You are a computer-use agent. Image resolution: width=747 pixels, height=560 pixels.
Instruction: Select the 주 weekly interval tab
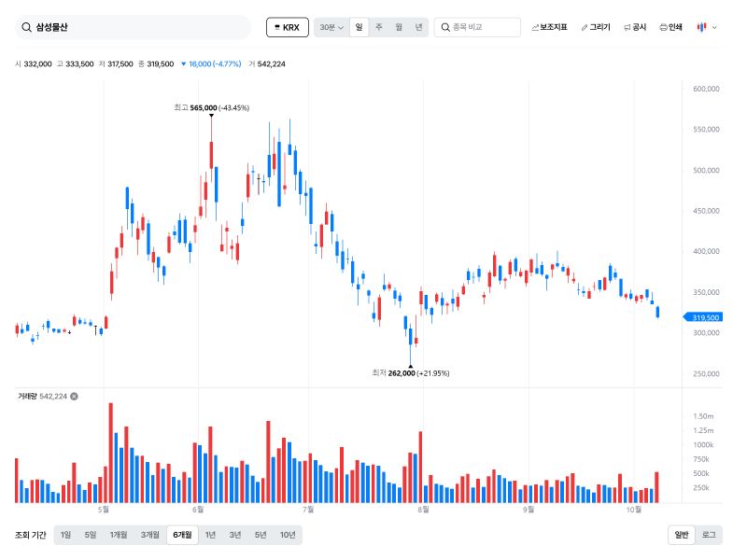[379, 27]
